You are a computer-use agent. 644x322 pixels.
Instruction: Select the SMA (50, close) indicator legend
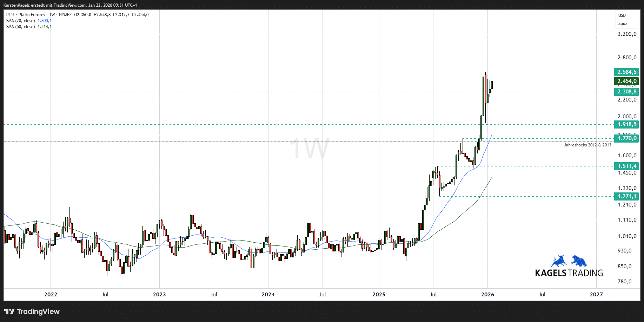[20, 27]
